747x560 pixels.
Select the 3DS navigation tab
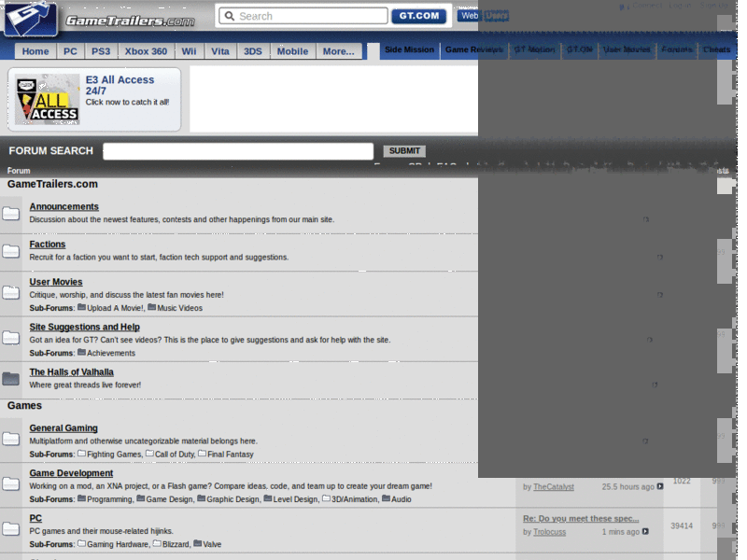253,51
